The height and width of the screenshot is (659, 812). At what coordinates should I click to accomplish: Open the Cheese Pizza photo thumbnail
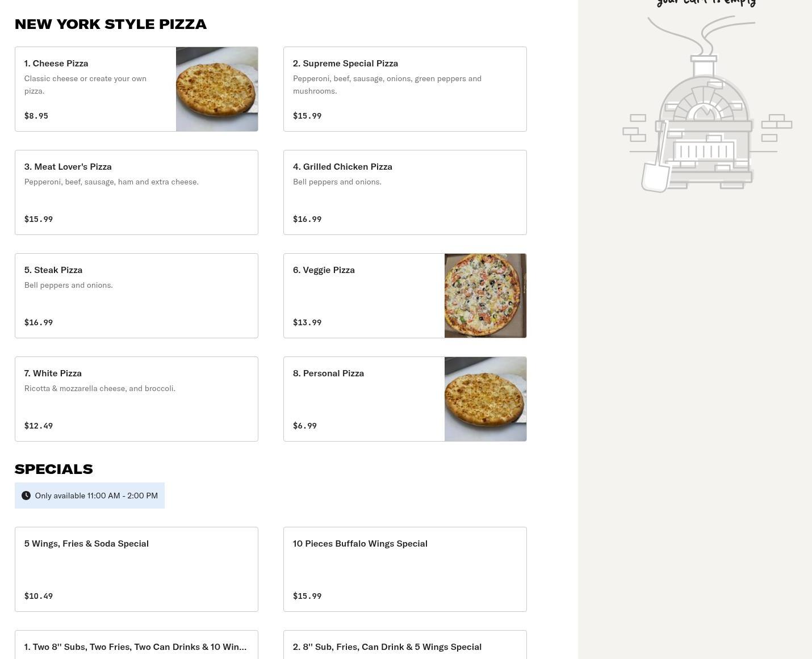tap(217, 89)
